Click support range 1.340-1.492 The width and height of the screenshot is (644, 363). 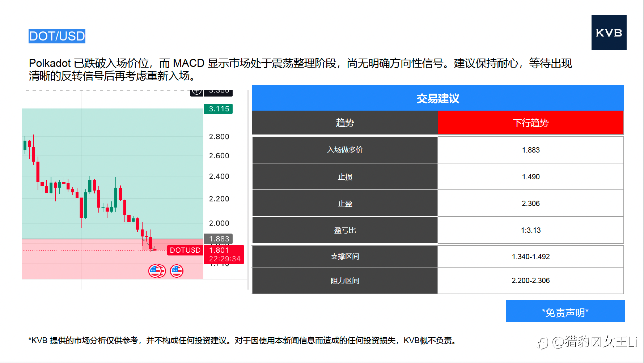[531, 257]
